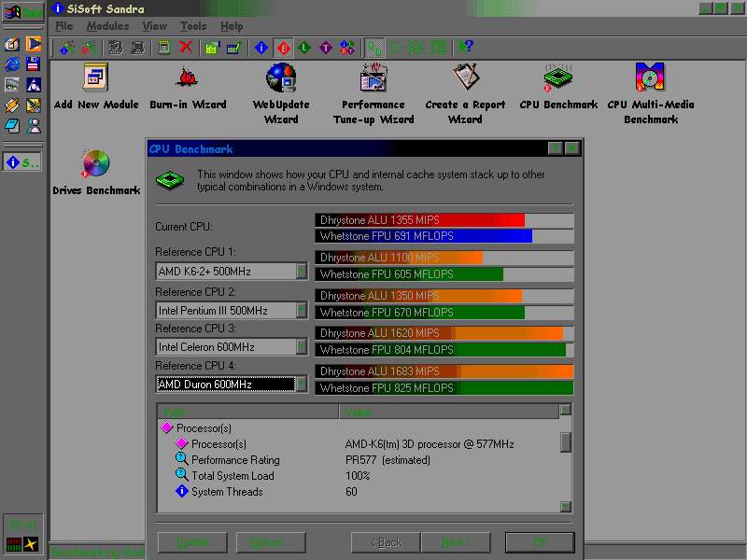Open the Help menu
747x560 pixels.
(232, 26)
